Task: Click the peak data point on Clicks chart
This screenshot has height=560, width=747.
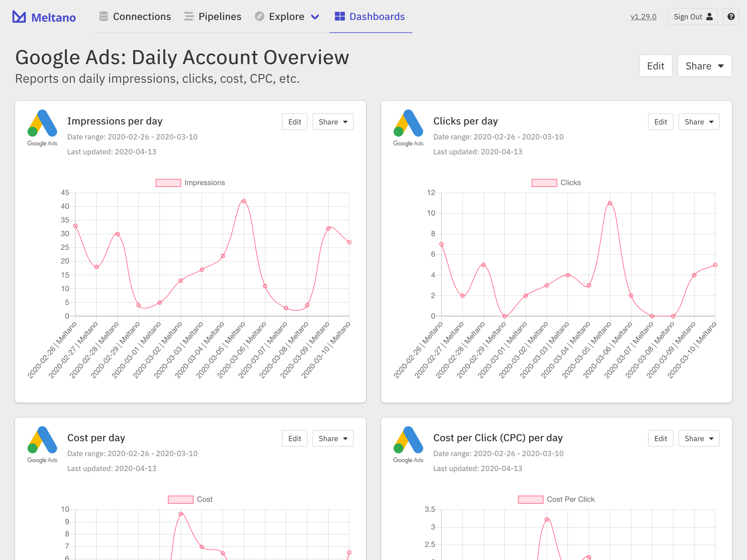Action: [609, 203]
